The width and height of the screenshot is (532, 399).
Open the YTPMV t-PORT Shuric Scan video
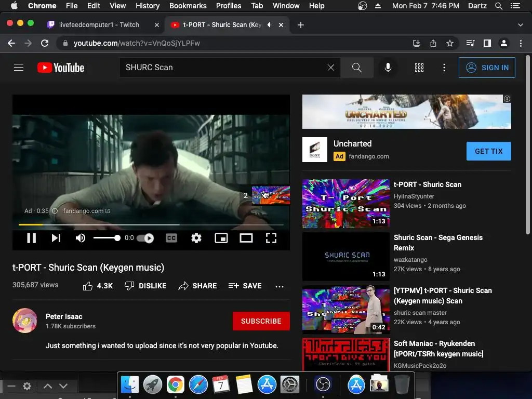pyautogui.click(x=443, y=296)
